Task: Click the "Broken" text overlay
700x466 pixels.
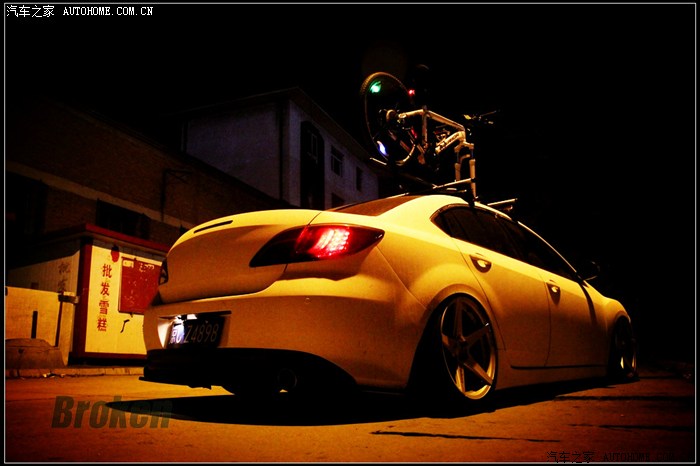Action: click(110, 411)
